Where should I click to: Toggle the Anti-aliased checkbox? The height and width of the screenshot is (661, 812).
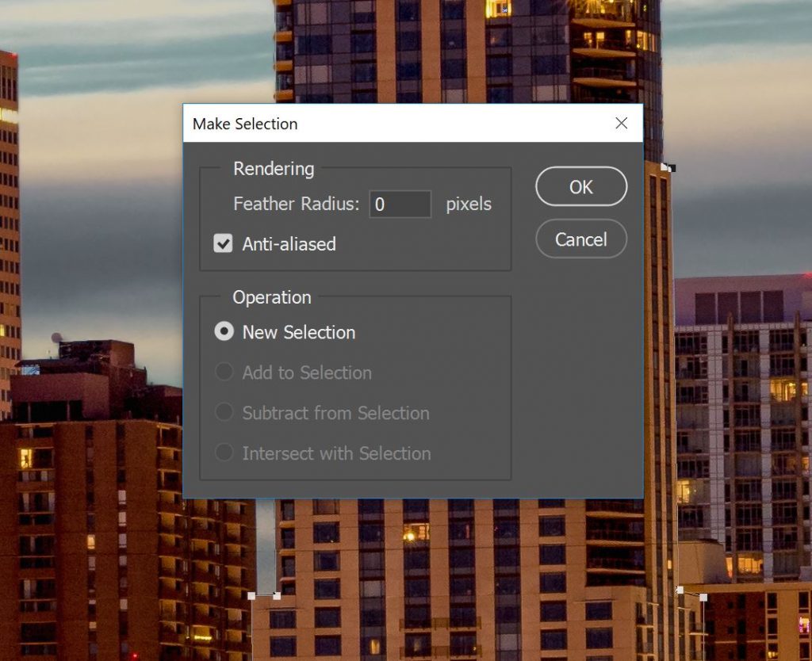click(x=223, y=243)
